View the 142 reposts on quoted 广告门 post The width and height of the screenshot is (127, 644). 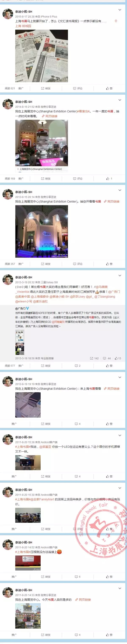94,358
